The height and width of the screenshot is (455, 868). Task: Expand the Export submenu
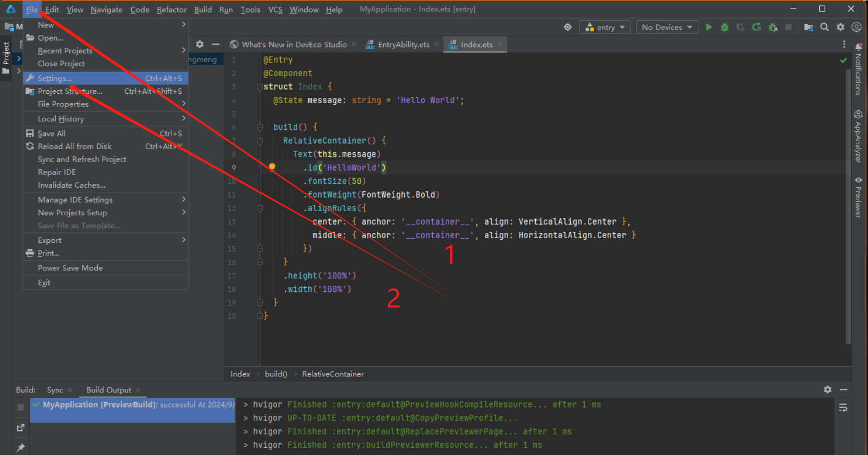pos(106,240)
